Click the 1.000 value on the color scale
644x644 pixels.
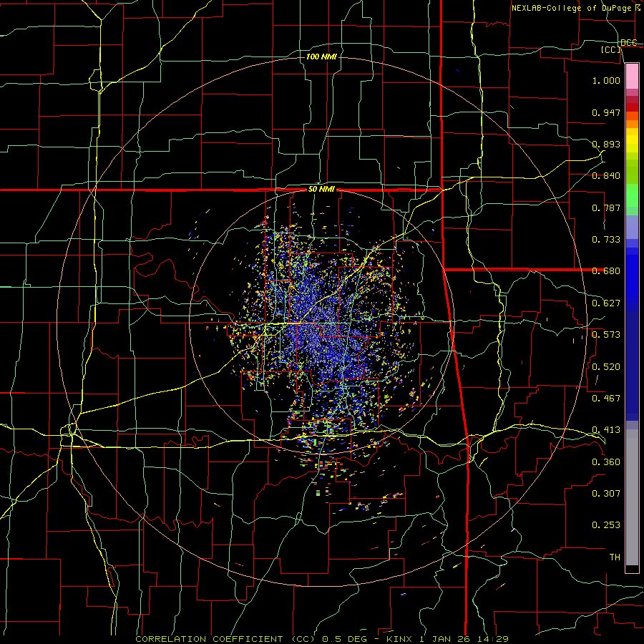point(606,81)
